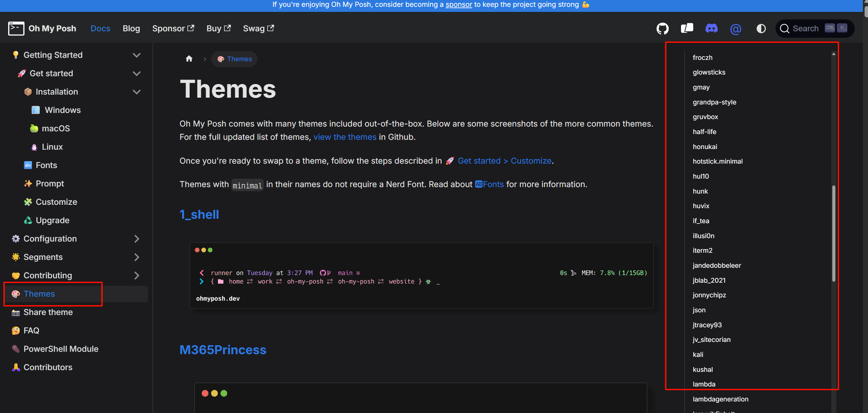This screenshot has width=868, height=413.
Task: Collapse the Get started chevron
Action: click(x=137, y=73)
